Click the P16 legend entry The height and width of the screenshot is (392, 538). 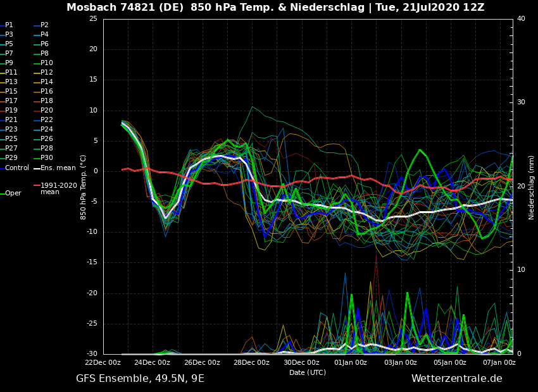[47, 92]
